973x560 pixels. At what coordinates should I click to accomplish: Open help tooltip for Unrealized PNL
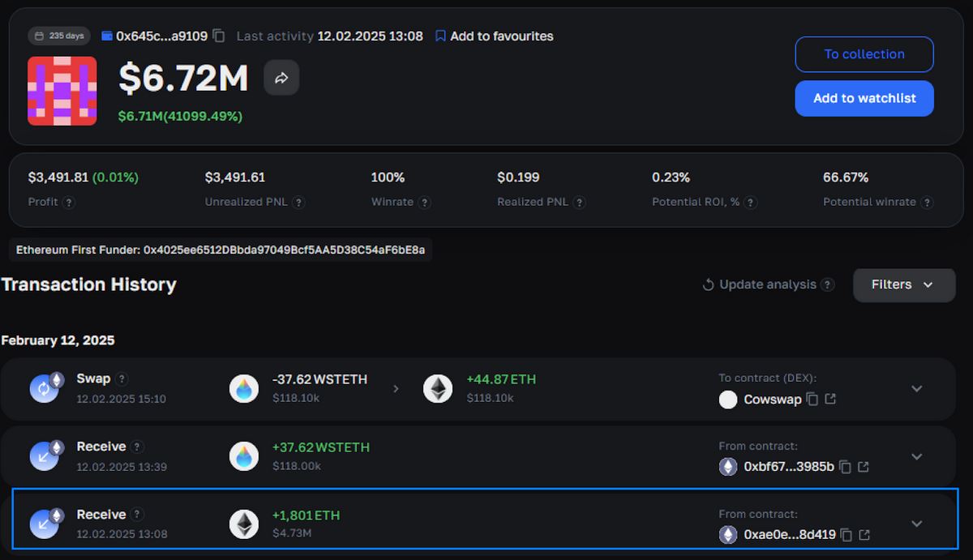tap(298, 202)
